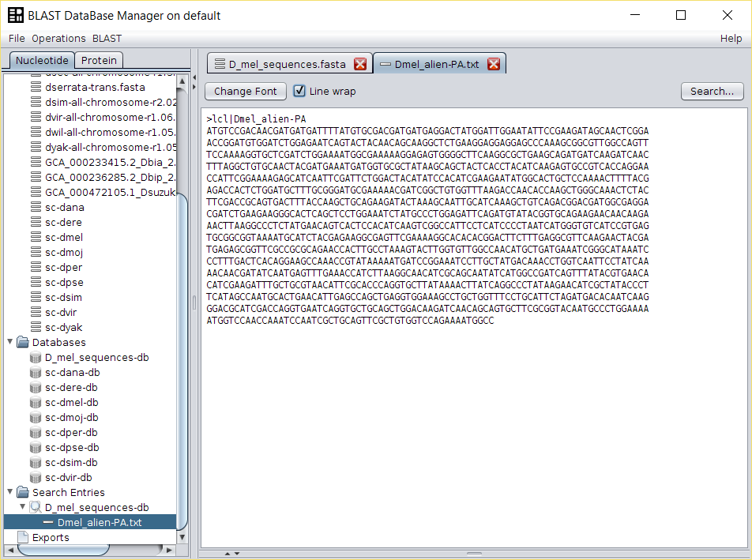Screen dimensions: 752x560
Task: Open the Operations menu
Action: point(58,38)
